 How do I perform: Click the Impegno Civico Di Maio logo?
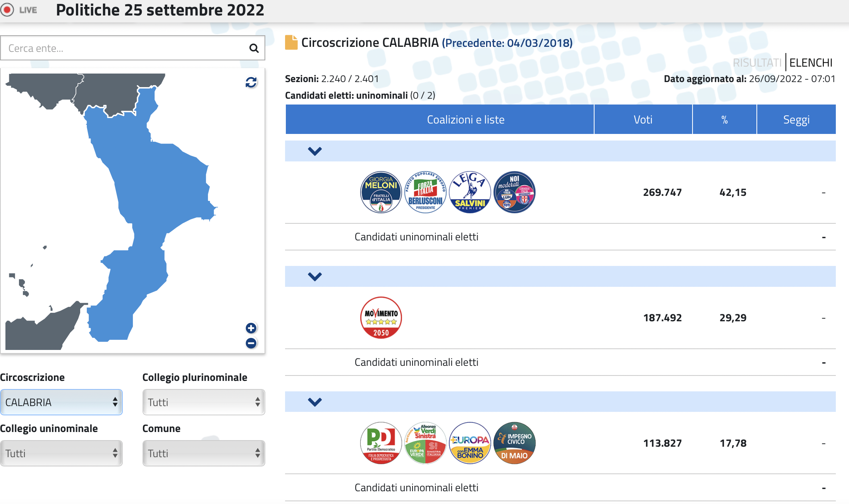[514, 443]
